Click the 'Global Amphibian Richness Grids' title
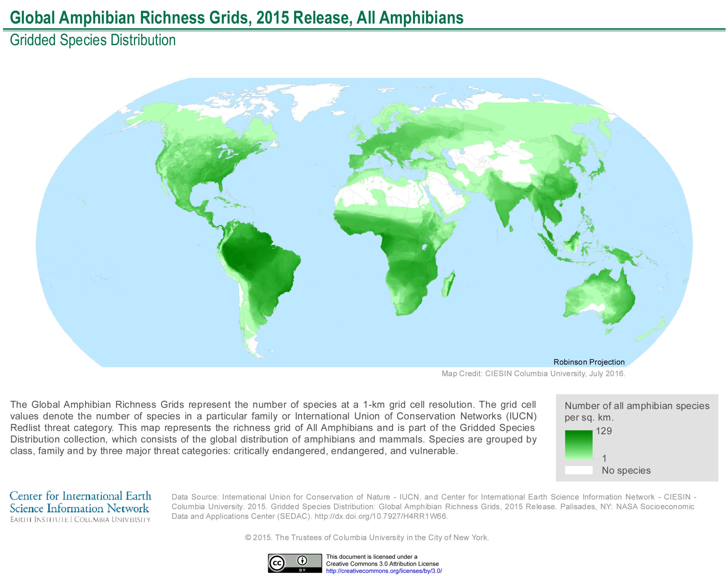 point(237,18)
